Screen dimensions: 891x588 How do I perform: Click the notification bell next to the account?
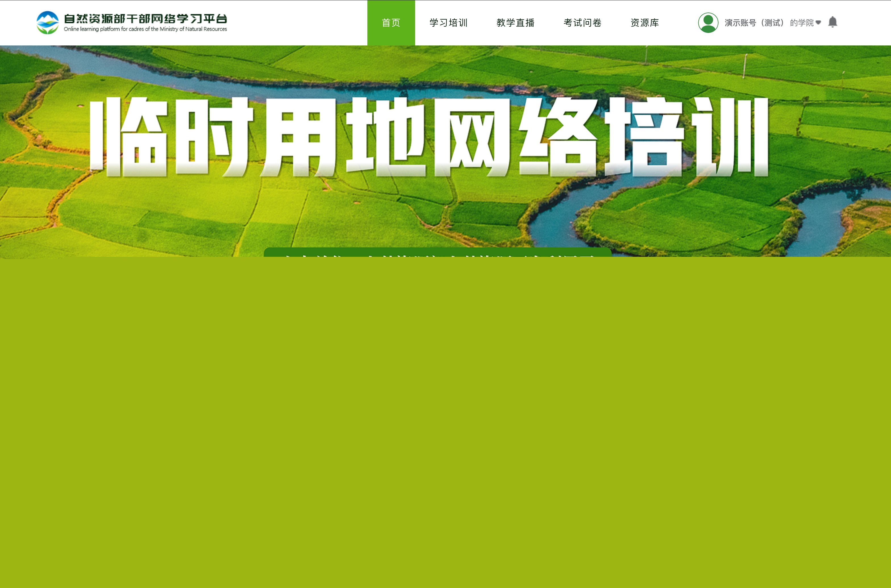click(833, 22)
